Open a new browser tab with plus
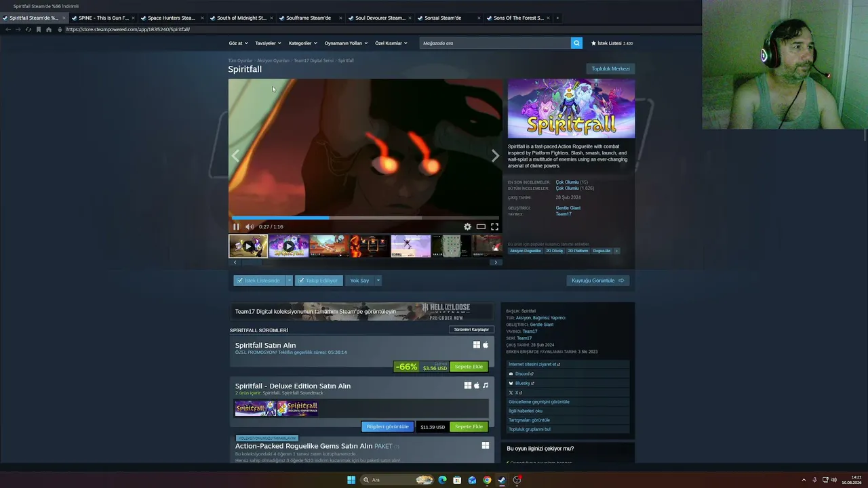This screenshot has height=488, width=868. [557, 18]
